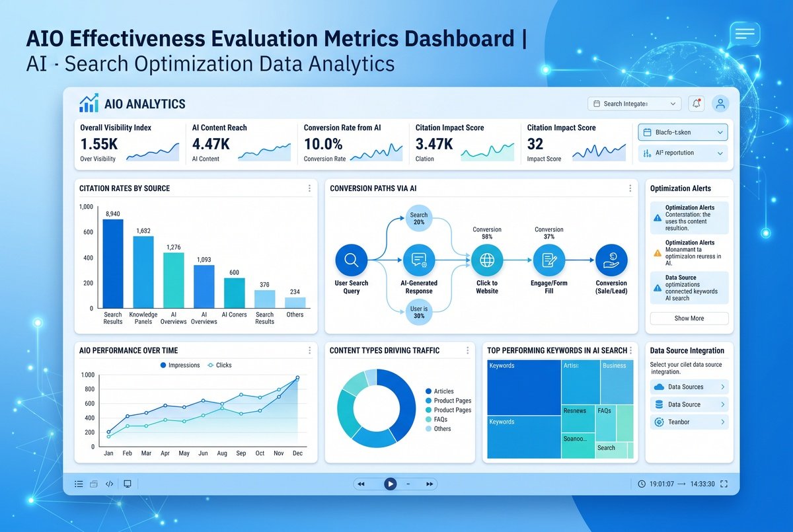The width and height of the screenshot is (793, 532).
Task: Click the User Search Query magnifier node
Action: pyautogui.click(x=352, y=260)
